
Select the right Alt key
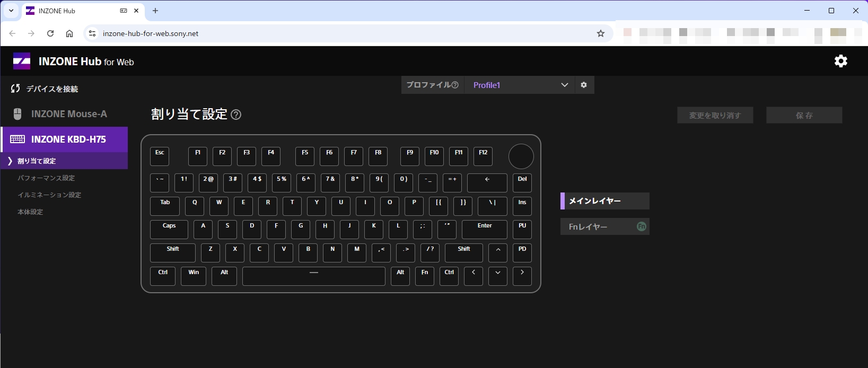400,276
